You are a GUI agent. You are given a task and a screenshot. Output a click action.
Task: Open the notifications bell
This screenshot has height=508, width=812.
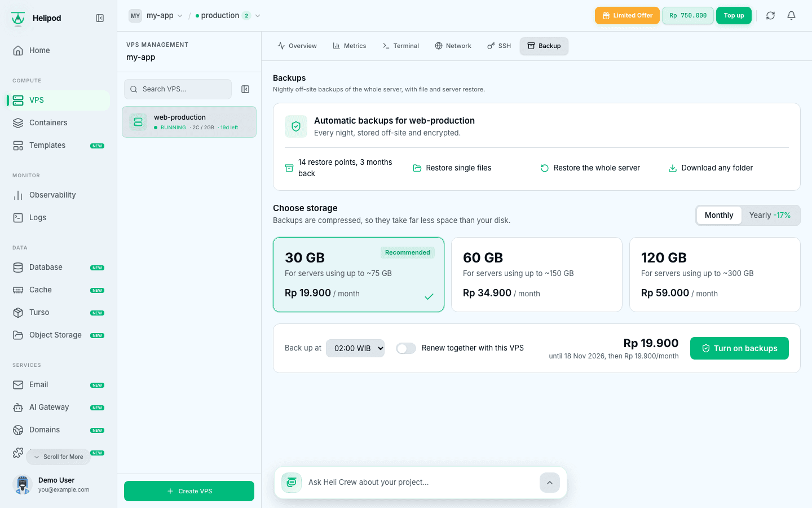(x=791, y=16)
